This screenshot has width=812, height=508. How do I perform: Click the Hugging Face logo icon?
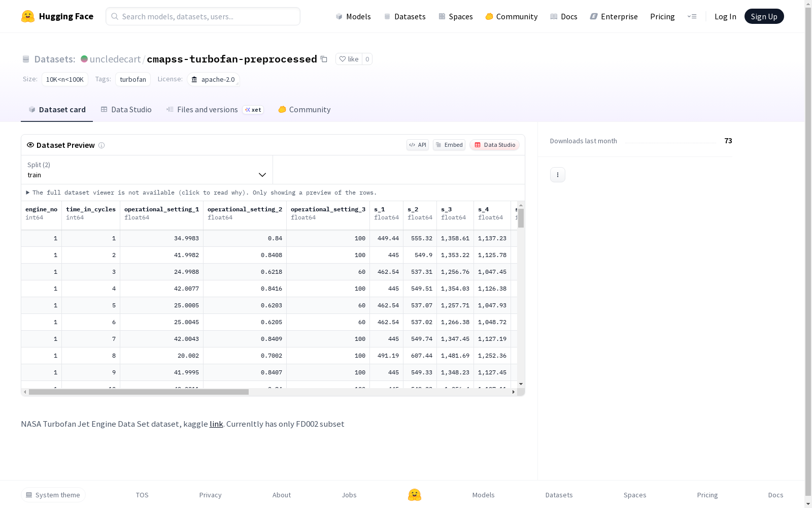(x=28, y=16)
